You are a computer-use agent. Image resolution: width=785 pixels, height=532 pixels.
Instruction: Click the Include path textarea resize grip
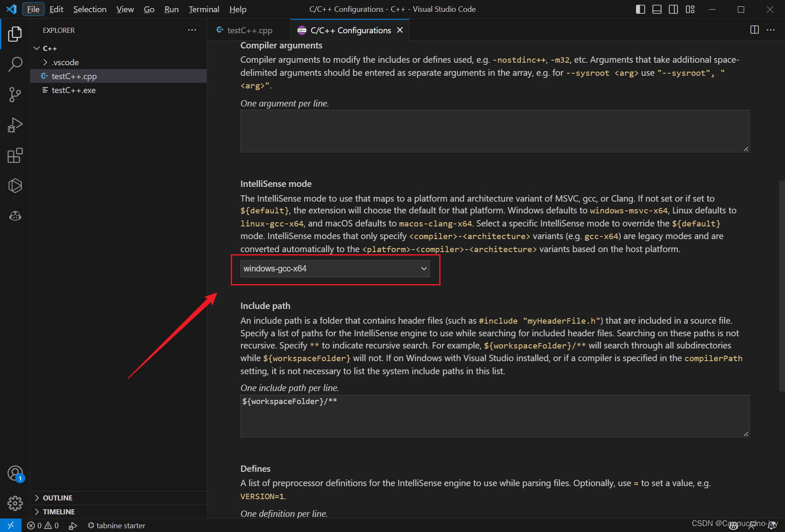(746, 434)
